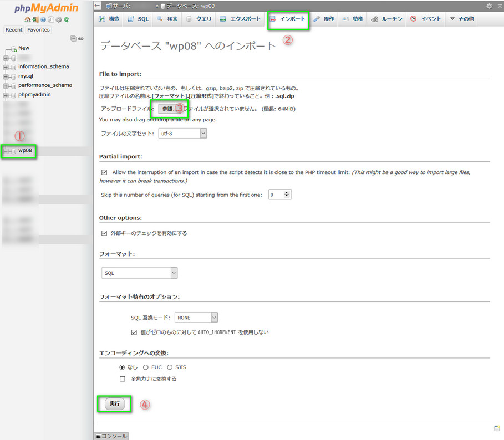This screenshot has width=504, height=440.
Task: Select the EUC encoding radio button
Action: (x=146, y=367)
